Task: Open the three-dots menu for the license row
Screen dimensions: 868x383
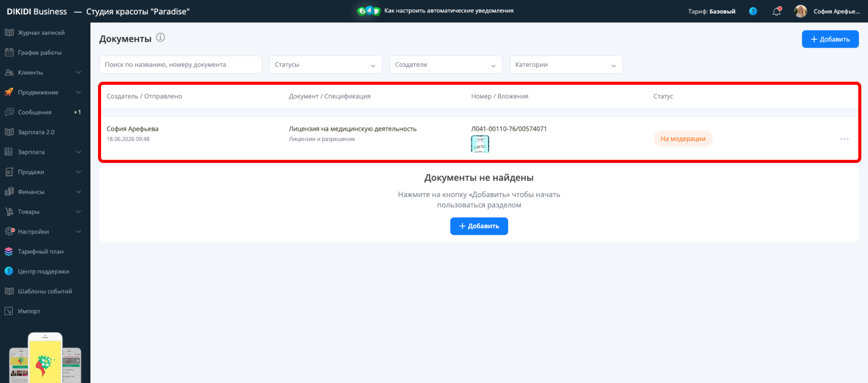Action: point(845,139)
